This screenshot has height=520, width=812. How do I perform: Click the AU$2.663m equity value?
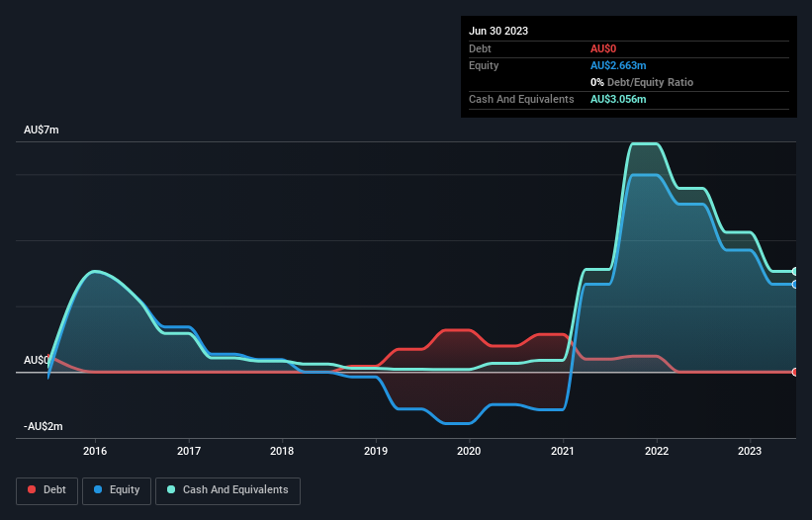(618, 65)
